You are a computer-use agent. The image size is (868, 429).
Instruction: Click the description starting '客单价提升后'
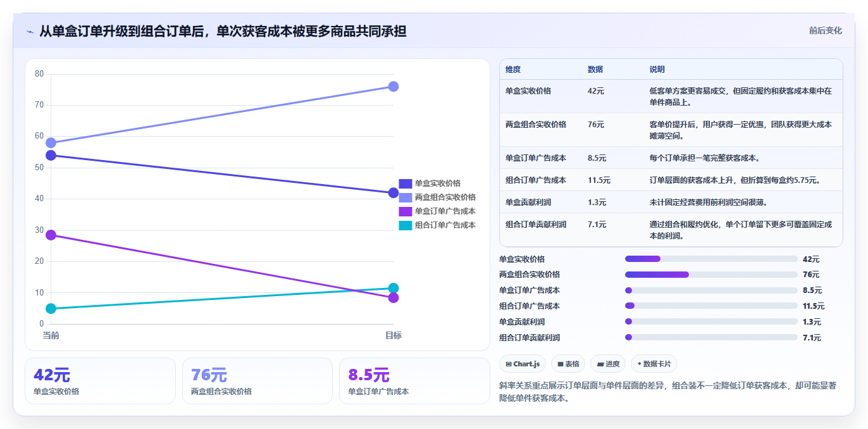(741, 130)
